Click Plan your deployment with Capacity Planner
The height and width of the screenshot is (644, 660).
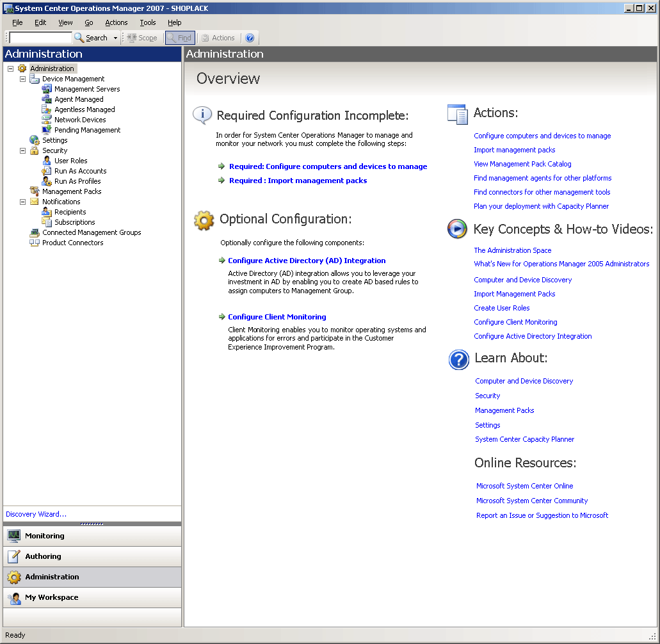542,206
